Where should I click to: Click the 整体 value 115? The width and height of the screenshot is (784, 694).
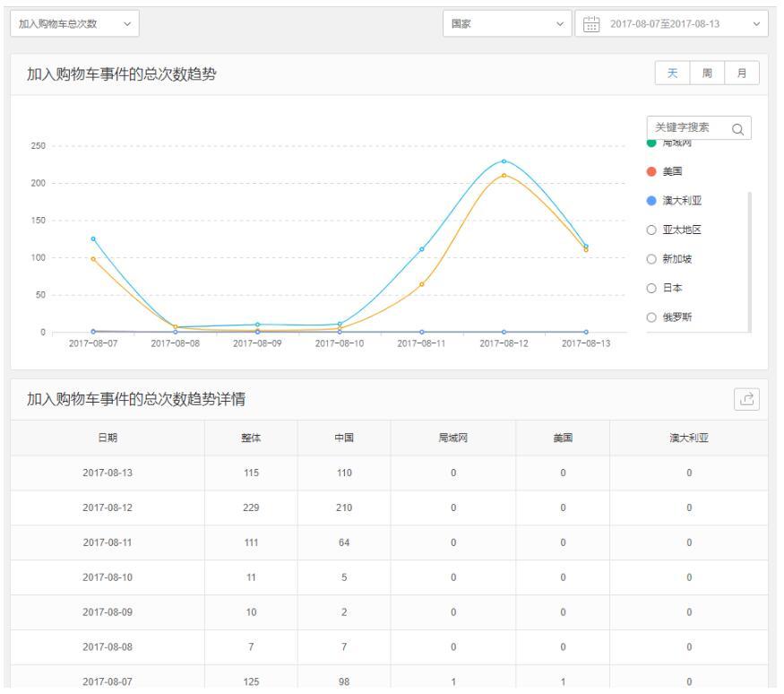click(251, 473)
